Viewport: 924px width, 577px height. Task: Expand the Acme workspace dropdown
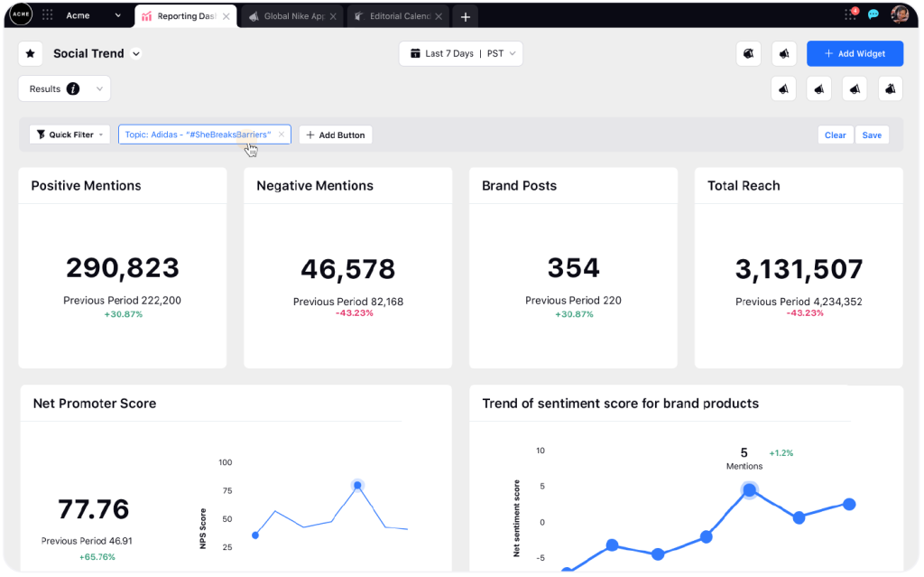[x=118, y=16]
